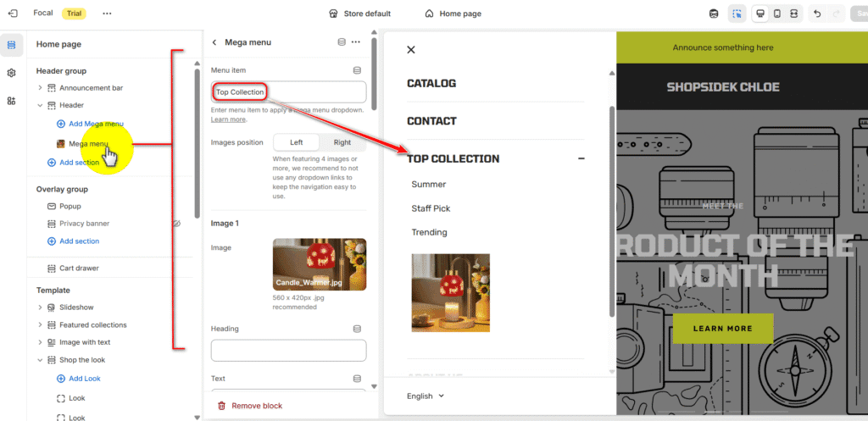Image resolution: width=868 pixels, height=421 pixels.
Task: Click dynamic source icon beside Menu item
Action: pyautogui.click(x=357, y=70)
